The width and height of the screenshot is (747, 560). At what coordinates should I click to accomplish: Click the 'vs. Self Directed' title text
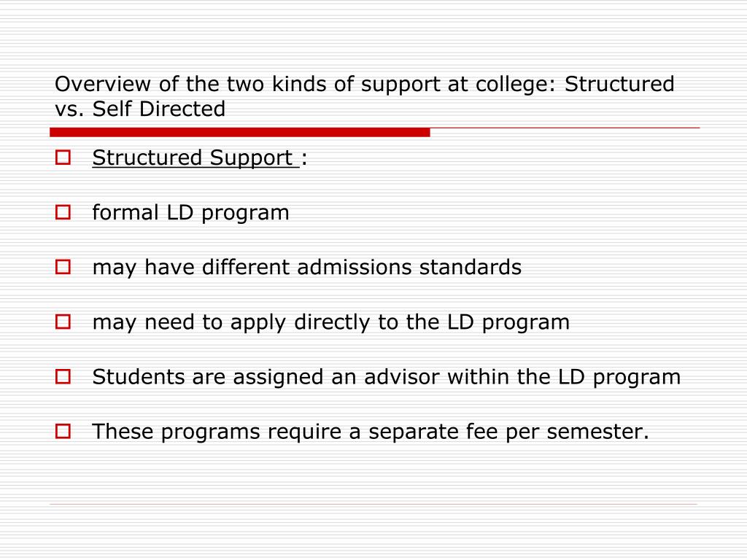click(140, 109)
